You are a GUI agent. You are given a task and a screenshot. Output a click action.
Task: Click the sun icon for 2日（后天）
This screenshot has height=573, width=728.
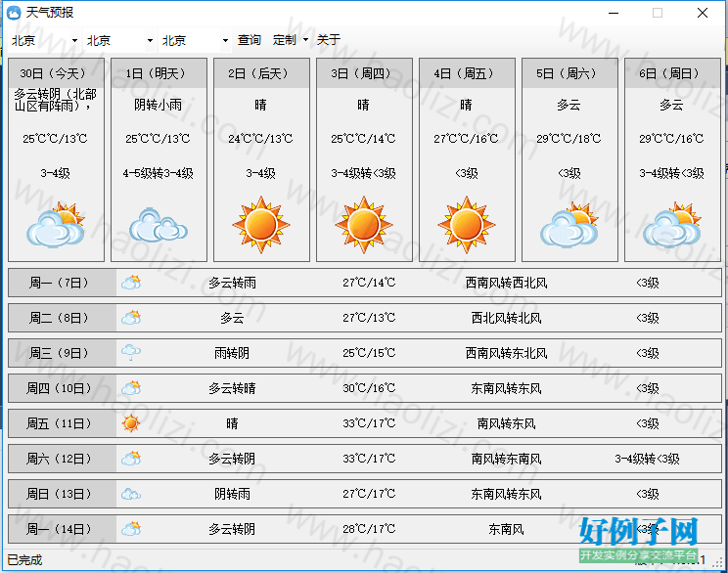(261, 225)
